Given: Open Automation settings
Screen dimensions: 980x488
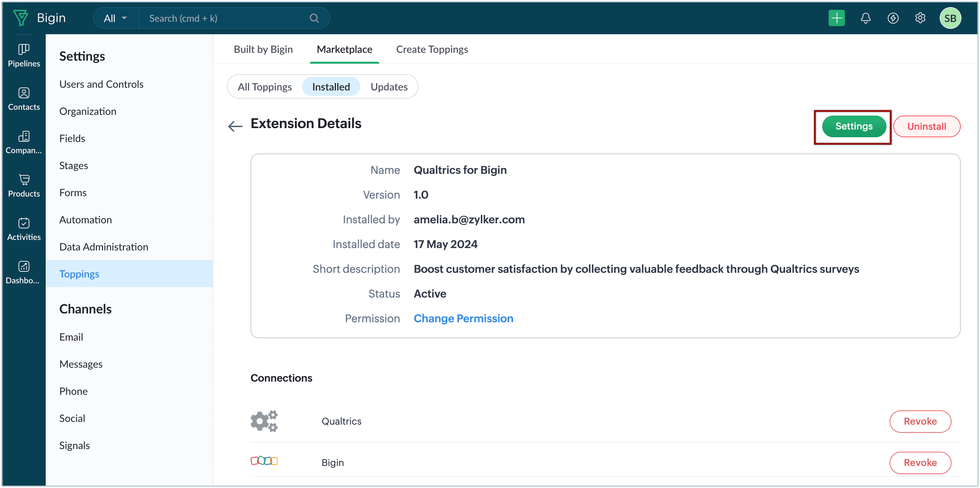Looking at the screenshot, I should [85, 220].
